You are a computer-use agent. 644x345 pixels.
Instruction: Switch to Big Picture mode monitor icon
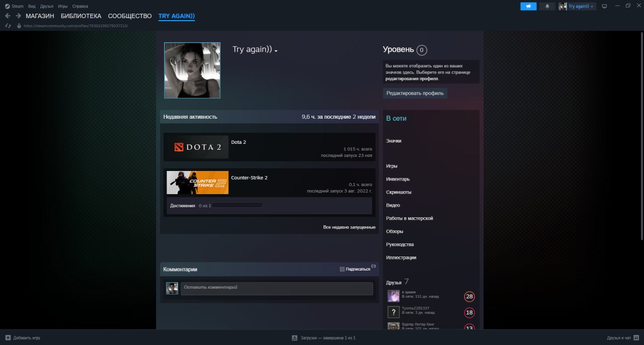pyautogui.click(x=604, y=6)
